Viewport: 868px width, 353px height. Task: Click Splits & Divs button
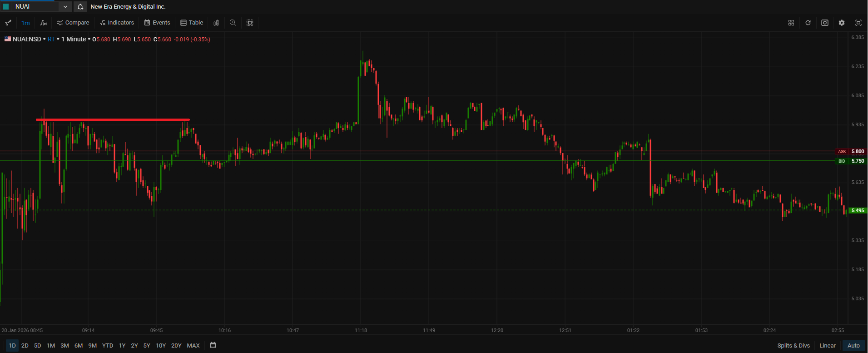coord(793,346)
